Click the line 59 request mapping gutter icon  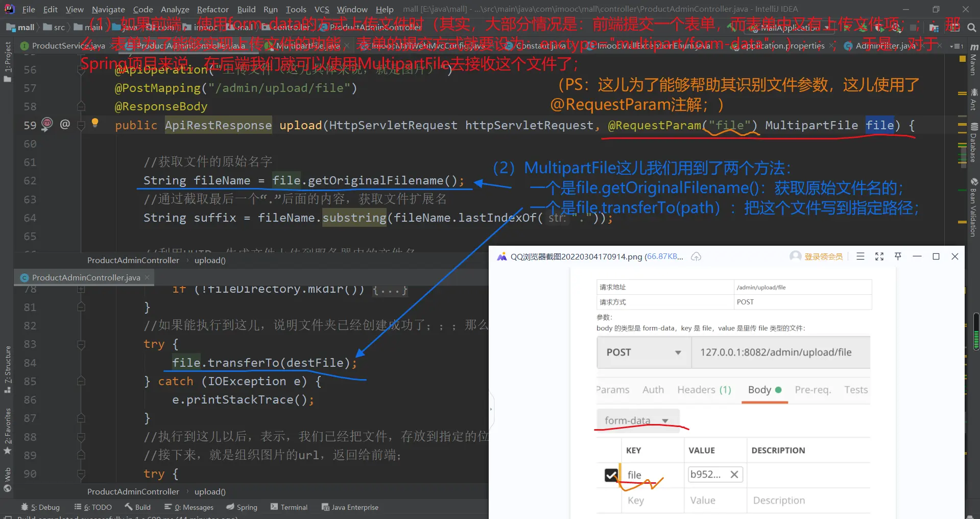[47, 124]
